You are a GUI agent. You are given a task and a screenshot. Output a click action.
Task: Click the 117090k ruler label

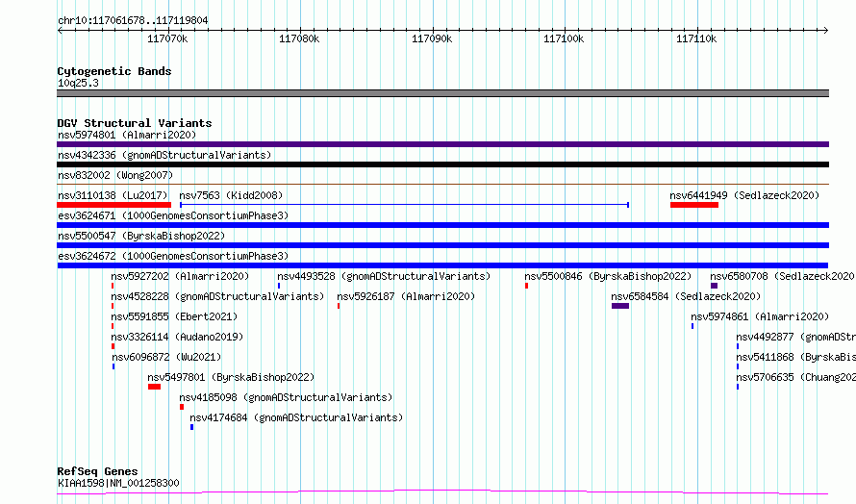(x=432, y=38)
